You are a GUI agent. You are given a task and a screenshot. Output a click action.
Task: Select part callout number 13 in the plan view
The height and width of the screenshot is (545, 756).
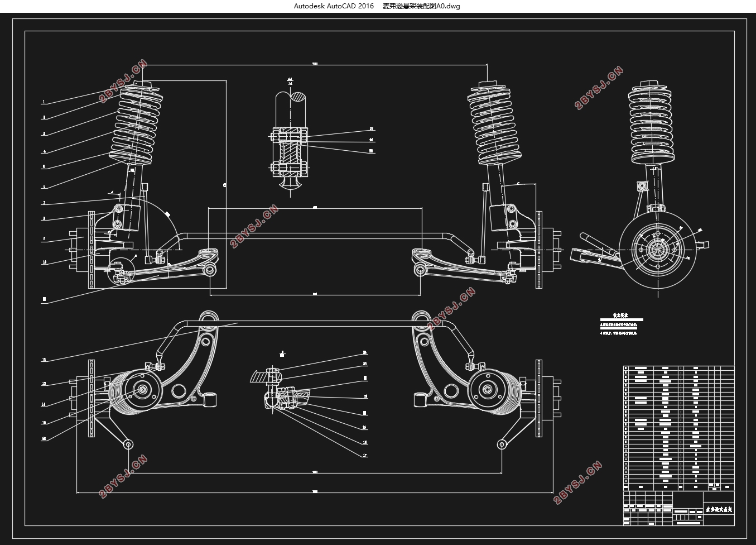click(44, 384)
